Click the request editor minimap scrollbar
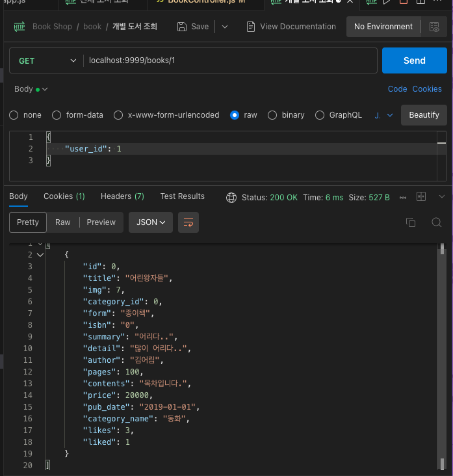This screenshot has width=453, height=476. [441, 156]
